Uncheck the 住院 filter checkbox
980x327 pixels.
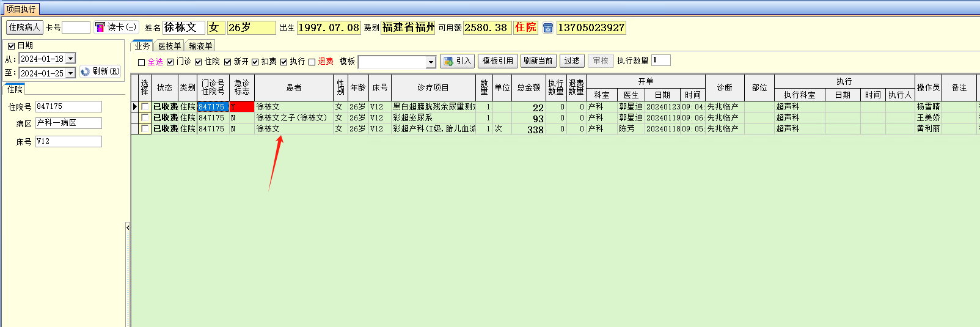(x=199, y=62)
